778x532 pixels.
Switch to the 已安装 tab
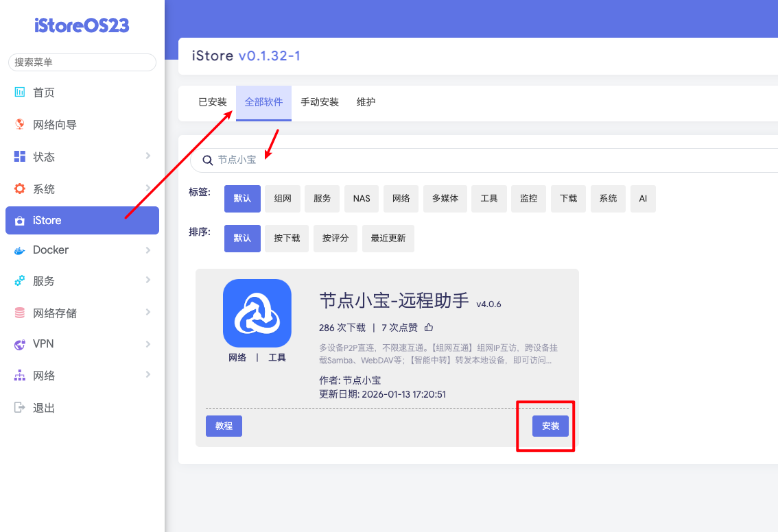(x=213, y=102)
